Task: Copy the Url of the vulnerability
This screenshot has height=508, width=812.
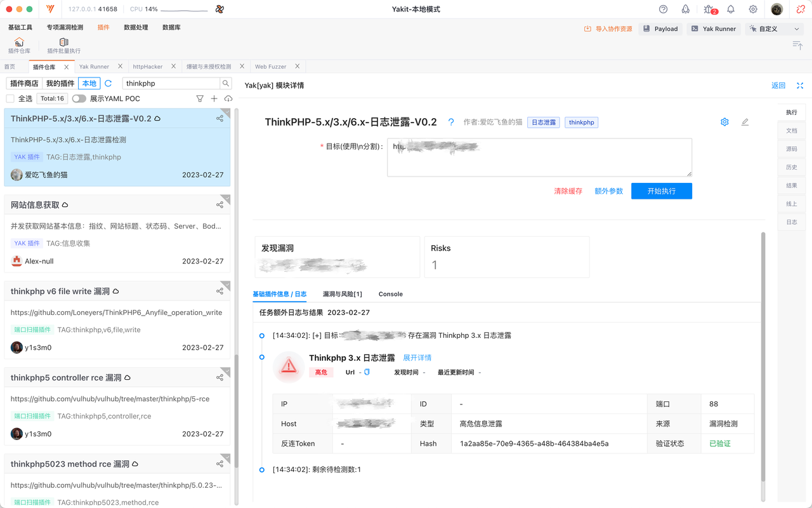Action: click(367, 372)
